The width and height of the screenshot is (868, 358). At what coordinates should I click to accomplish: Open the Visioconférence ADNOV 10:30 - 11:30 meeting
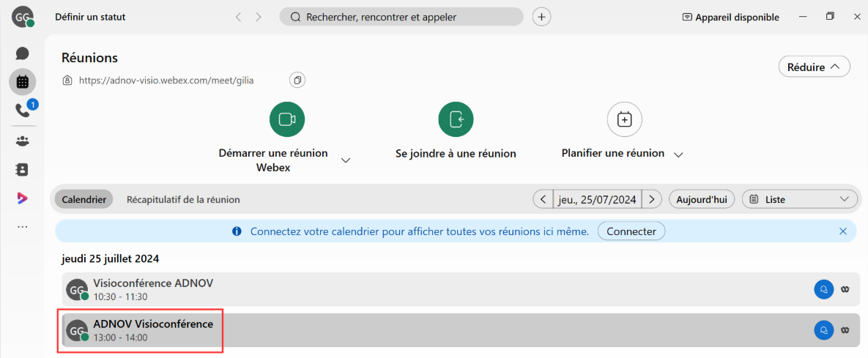click(459, 289)
